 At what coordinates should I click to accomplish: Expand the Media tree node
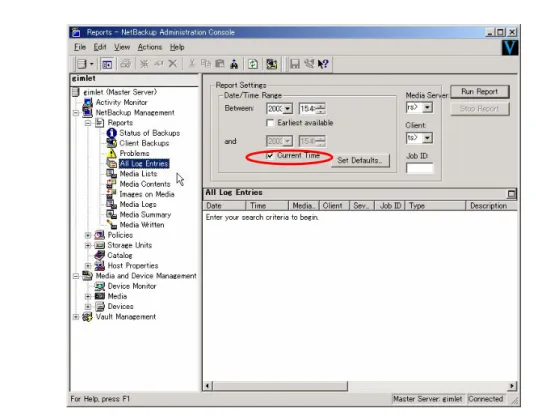(88, 296)
